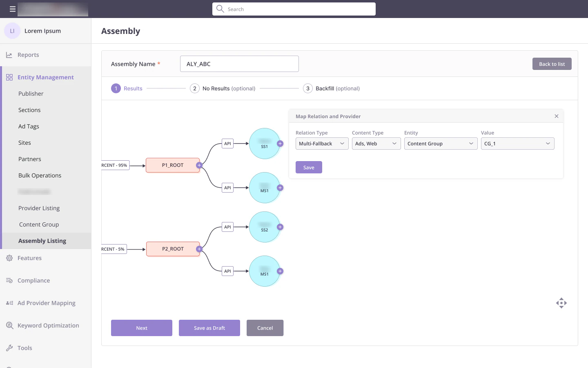Click the LI user avatar
The width and height of the screenshot is (588, 368).
[x=12, y=31]
